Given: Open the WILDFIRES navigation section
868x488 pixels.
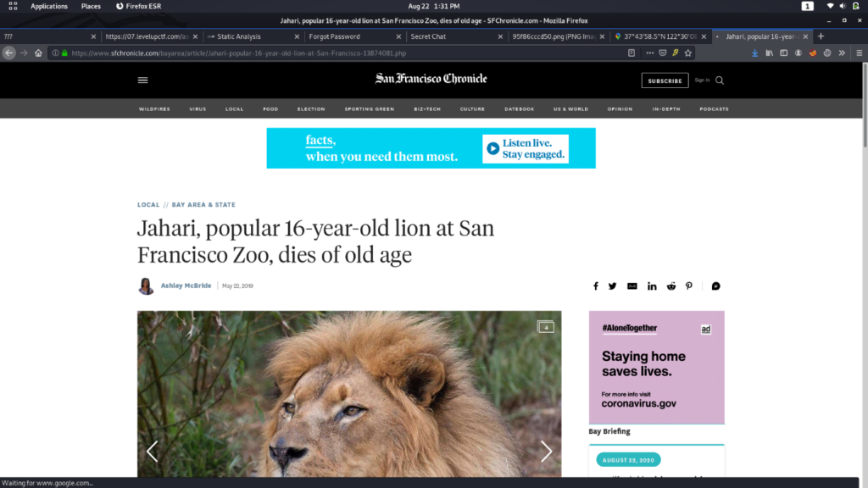Looking at the screenshot, I should pyautogui.click(x=154, y=109).
